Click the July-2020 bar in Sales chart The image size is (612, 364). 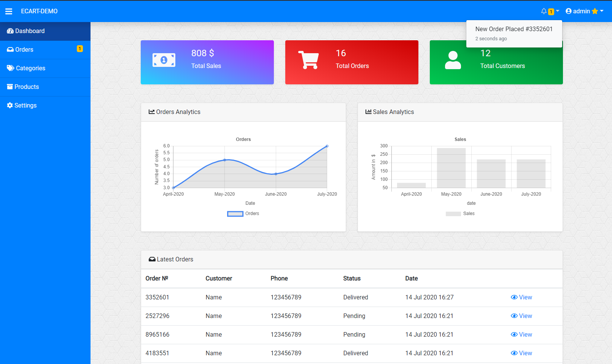pos(531,174)
